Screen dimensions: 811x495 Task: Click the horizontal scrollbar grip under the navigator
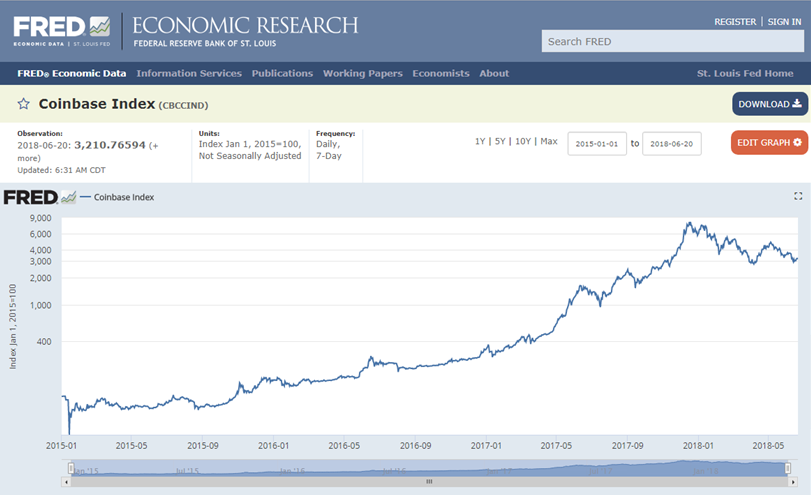429,482
